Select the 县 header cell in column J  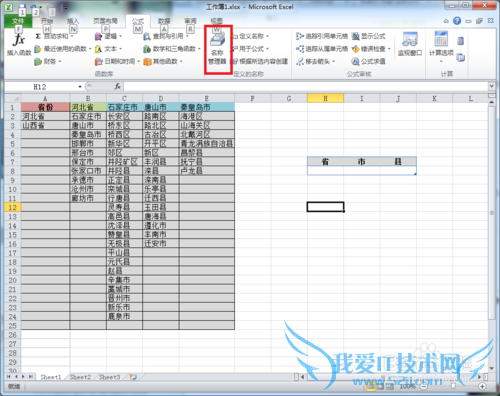[398, 162]
